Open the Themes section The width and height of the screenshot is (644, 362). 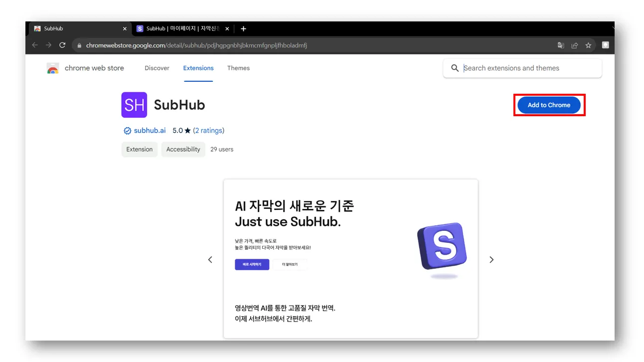click(238, 68)
